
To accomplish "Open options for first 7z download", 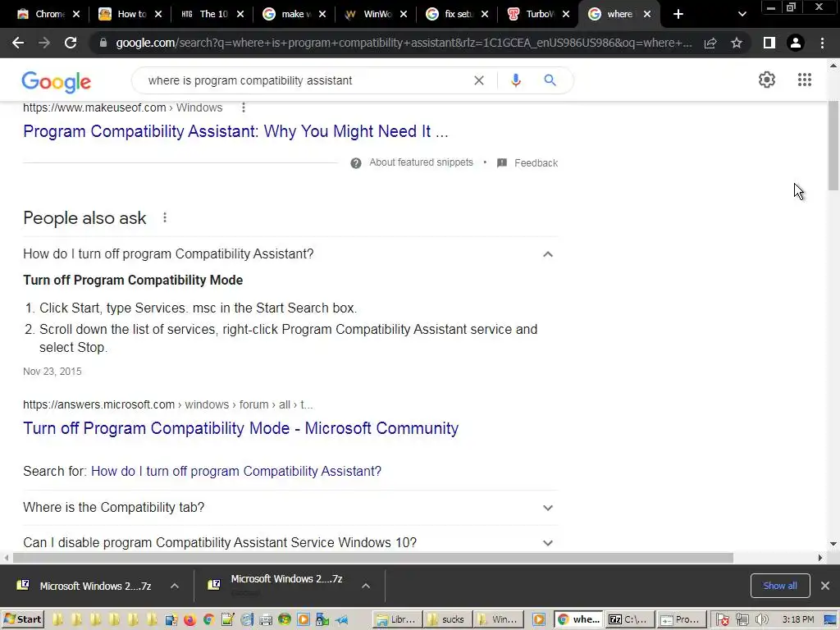I will click(x=175, y=586).
